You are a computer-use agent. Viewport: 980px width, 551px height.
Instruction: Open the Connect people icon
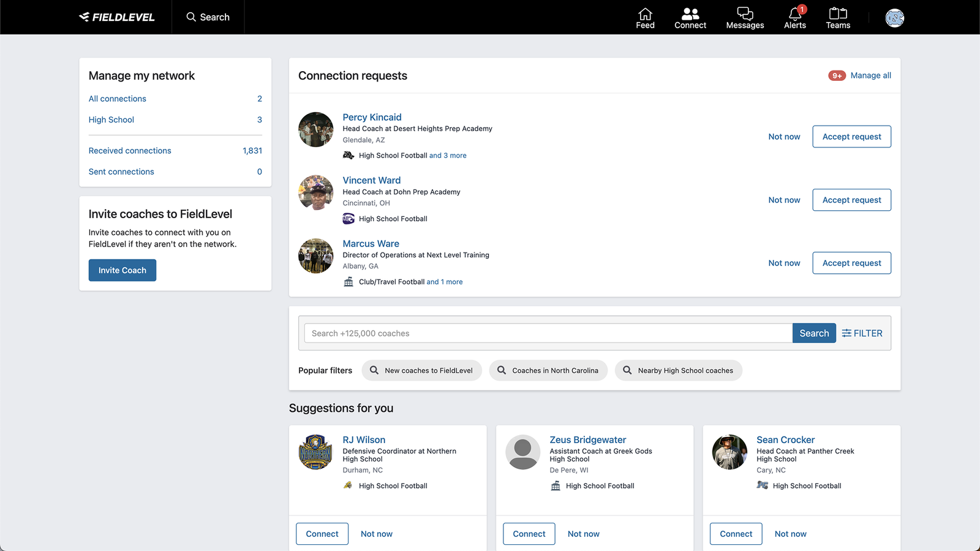coord(690,13)
